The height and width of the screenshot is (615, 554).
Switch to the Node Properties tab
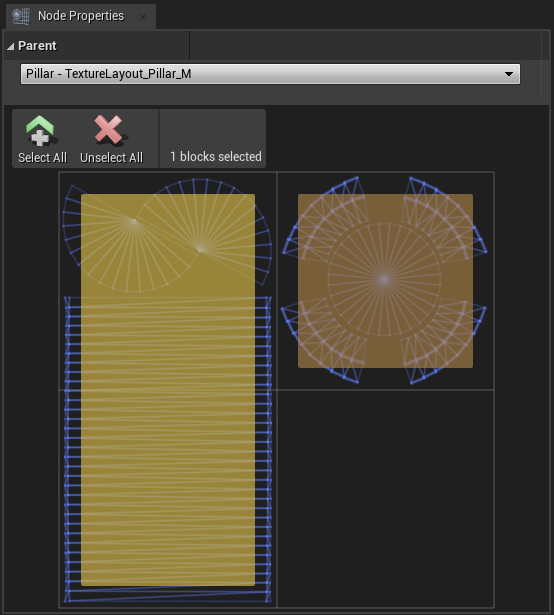pyautogui.click(x=81, y=16)
